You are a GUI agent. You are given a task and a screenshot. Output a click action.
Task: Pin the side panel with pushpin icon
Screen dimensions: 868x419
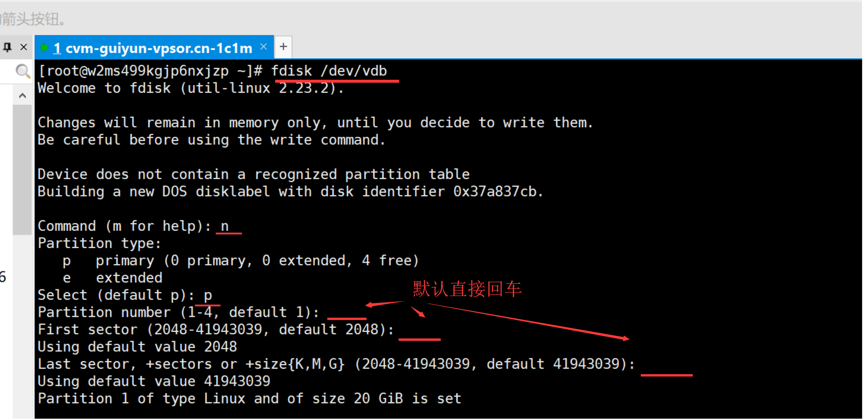click(7, 47)
